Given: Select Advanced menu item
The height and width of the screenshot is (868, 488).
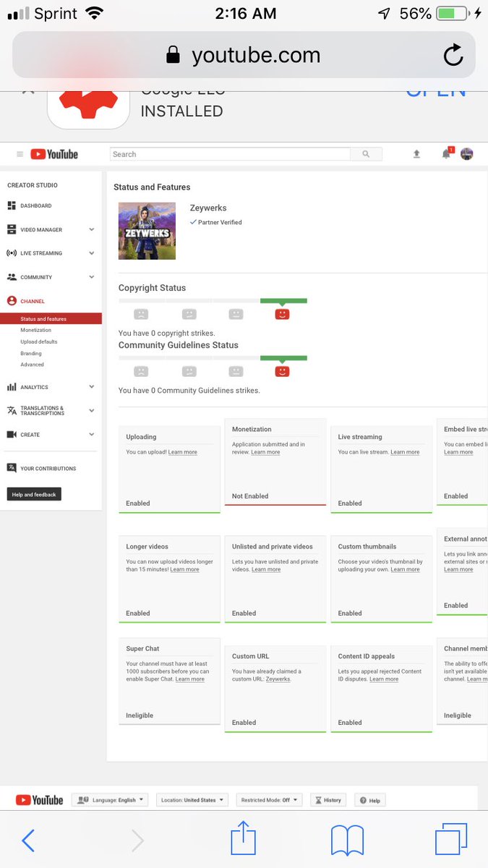Looking at the screenshot, I should click(x=32, y=365).
